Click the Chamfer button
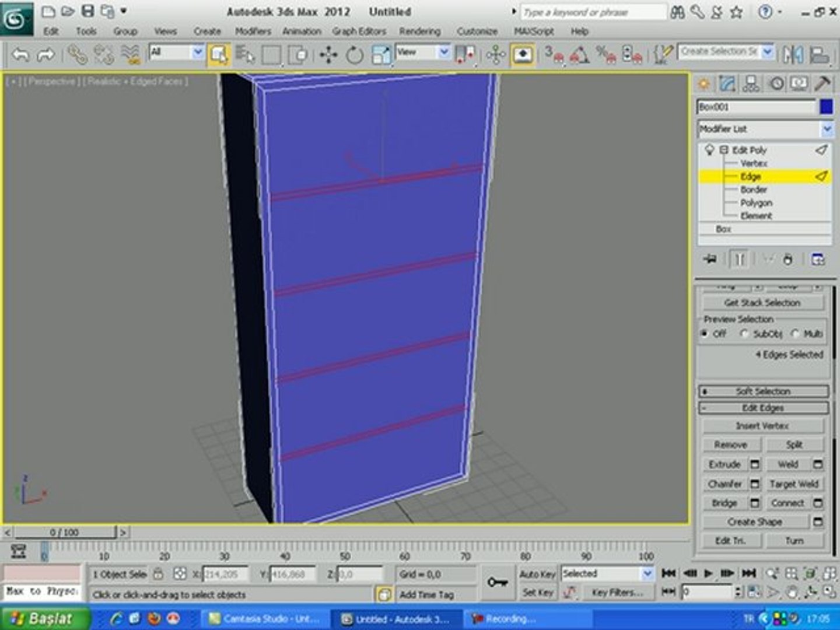Viewport: 840px width, 630px height. tap(725, 484)
